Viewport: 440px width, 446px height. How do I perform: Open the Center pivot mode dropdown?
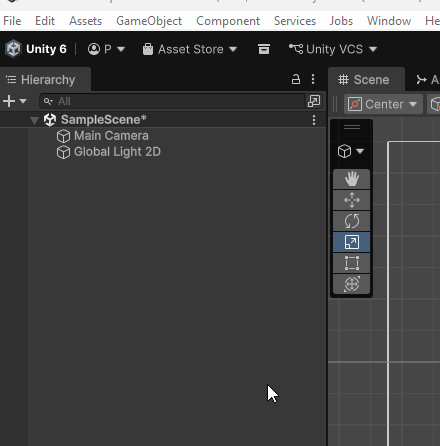point(383,104)
